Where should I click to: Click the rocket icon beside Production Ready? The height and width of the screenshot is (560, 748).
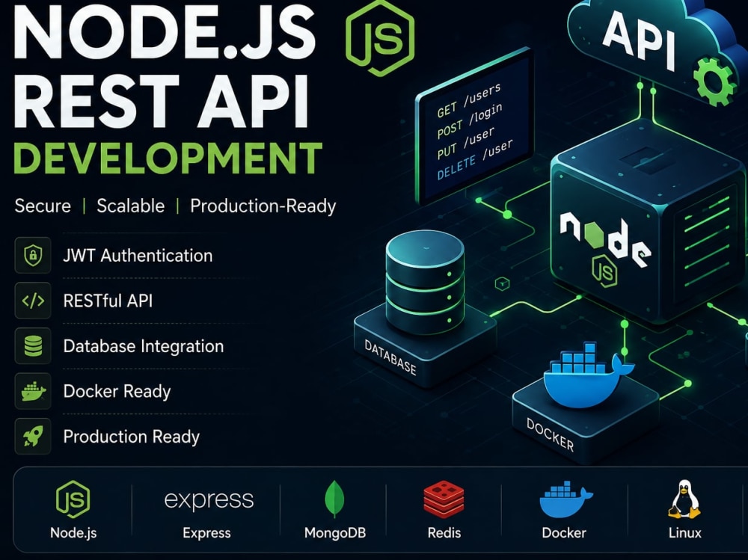click(x=33, y=436)
